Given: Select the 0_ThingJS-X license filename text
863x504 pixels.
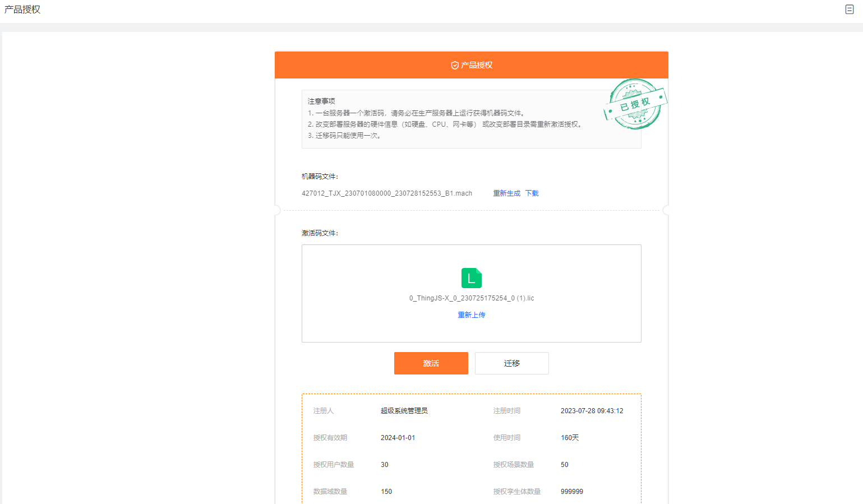Looking at the screenshot, I should click(x=471, y=298).
